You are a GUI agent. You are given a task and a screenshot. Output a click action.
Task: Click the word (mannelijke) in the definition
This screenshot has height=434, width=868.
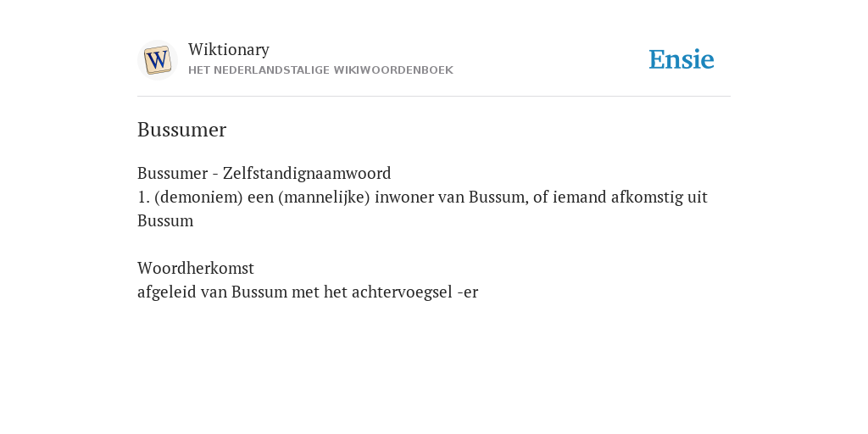[324, 197]
